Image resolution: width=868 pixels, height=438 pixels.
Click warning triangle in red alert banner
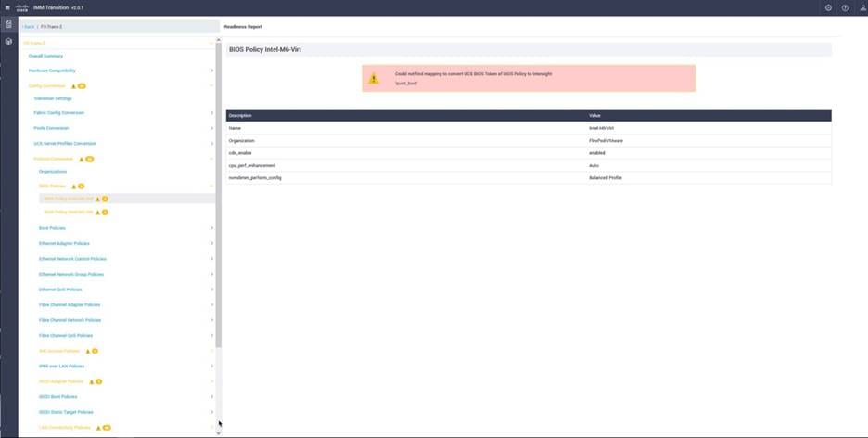click(x=374, y=79)
